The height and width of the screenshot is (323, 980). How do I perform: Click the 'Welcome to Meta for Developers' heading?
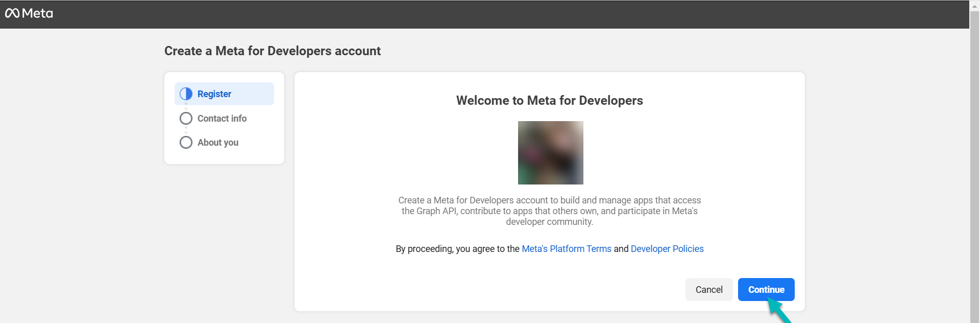click(x=550, y=101)
